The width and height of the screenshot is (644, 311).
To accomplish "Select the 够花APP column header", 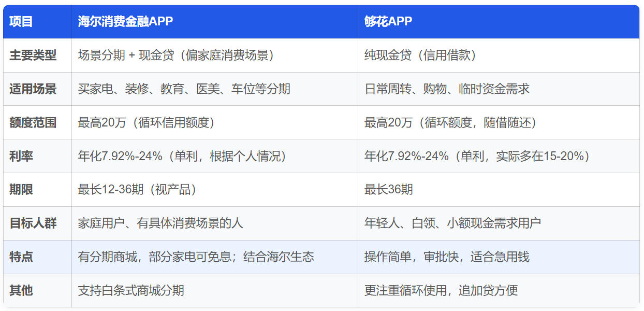I will tap(388, 22).
